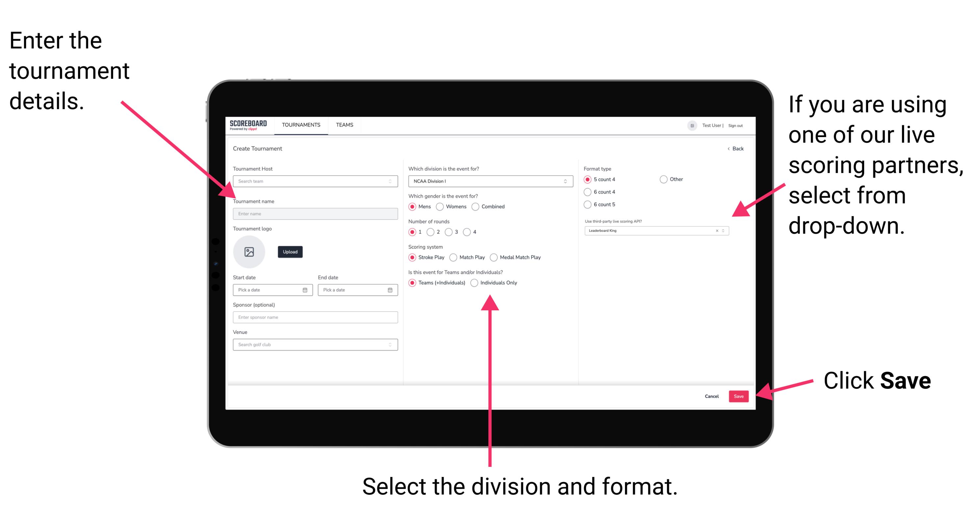Click the image placeholder icon for logo
This screenshot has height=527, width=980.
coord(249,251)
